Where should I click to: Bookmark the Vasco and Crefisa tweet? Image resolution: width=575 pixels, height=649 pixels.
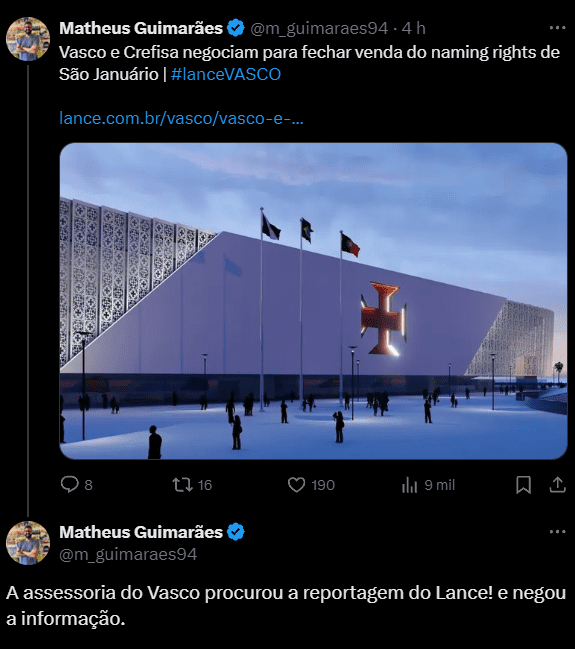524,485
